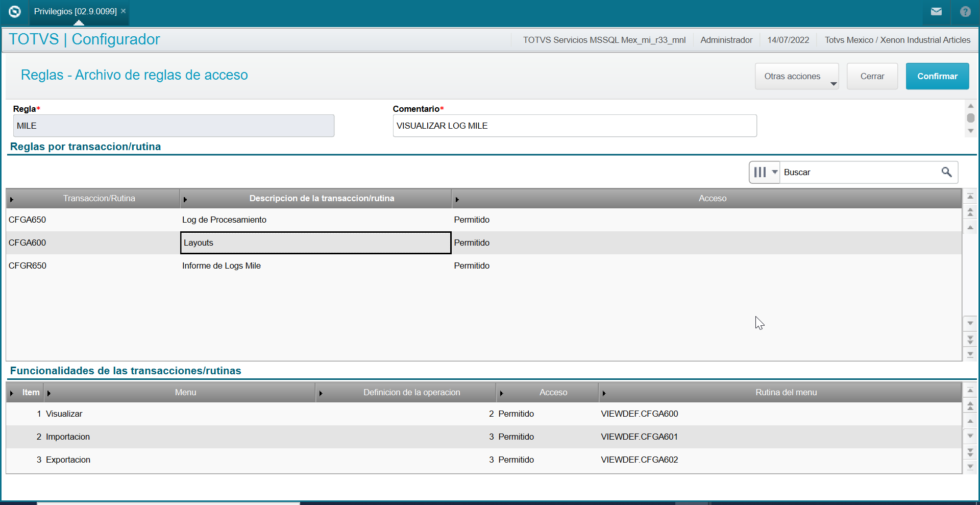Move up one row in lower grid
Screen dimensions: 980x505
[x=970, y=421]
